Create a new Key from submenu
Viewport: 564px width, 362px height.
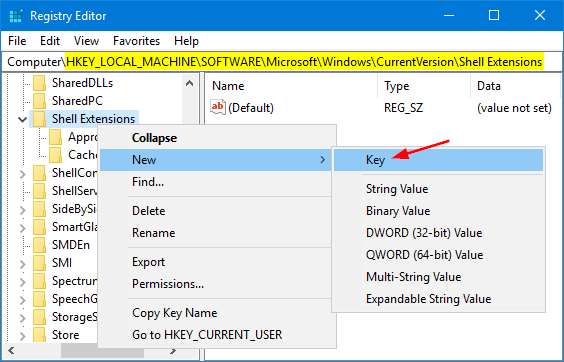[438, 160]
